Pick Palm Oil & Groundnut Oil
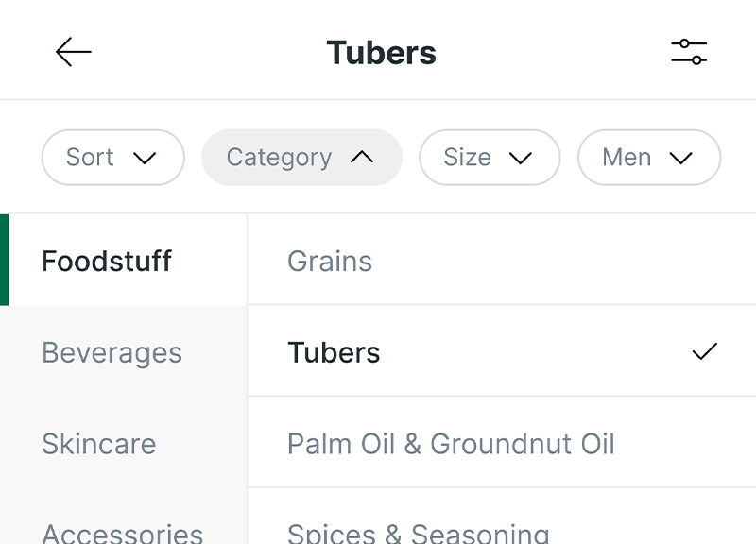The width and height of the screenshot is (756, 544). tap(451, 444)
